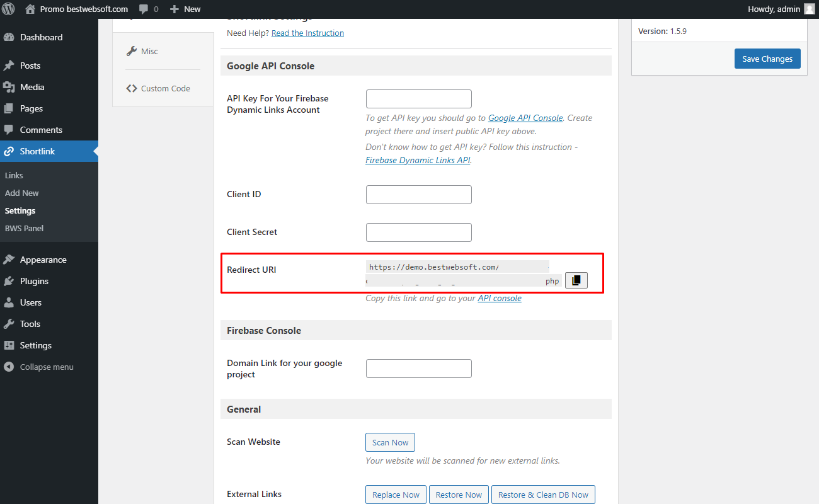Viewport: 819px width, 504px height.
Task: Click the Shortlink chain icon
Action: click(9, 151)
